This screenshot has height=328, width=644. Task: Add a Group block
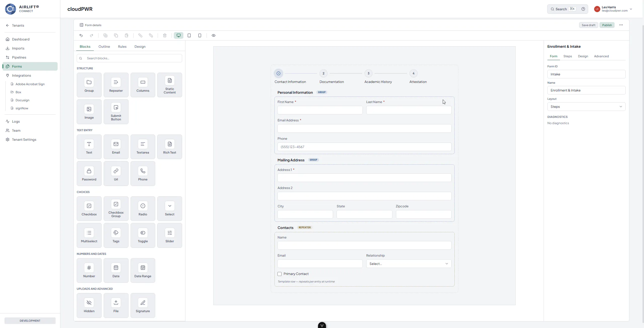coord(89,85)
